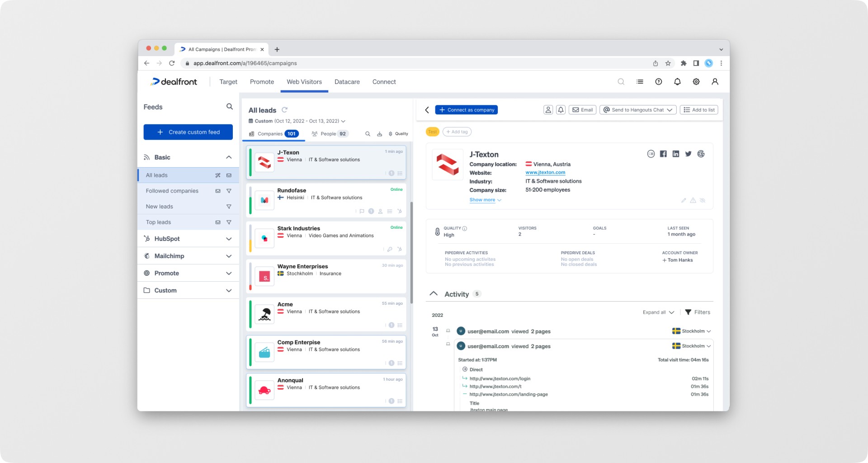Open the magic wand icon on All leads
The height and width of the screenshot is (463, 868).
(x=218, y=175)
